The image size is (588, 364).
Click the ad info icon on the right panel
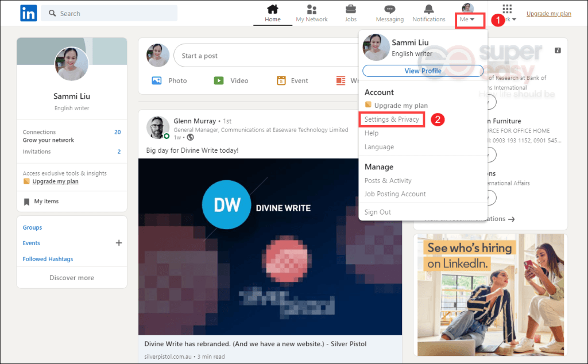558,50
